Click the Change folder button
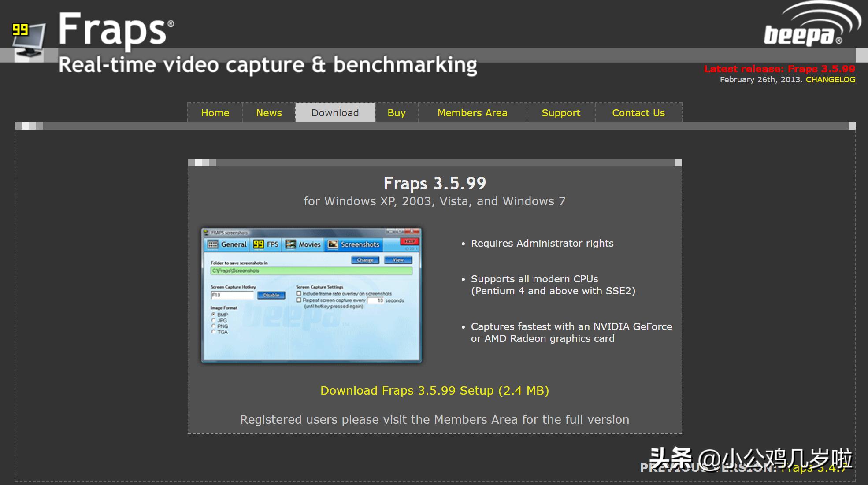This screenshot has width=868, height=485. 365,260
